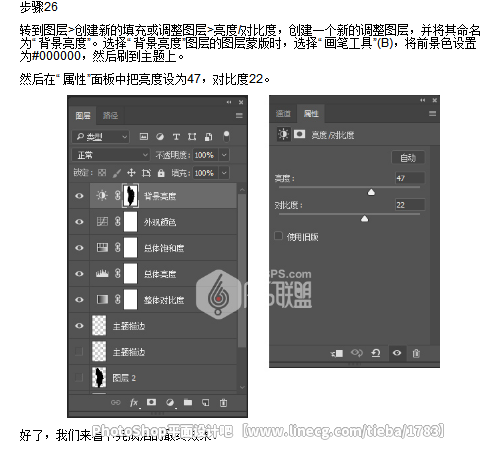Switch to the 通道 tab

pos(283,114)
